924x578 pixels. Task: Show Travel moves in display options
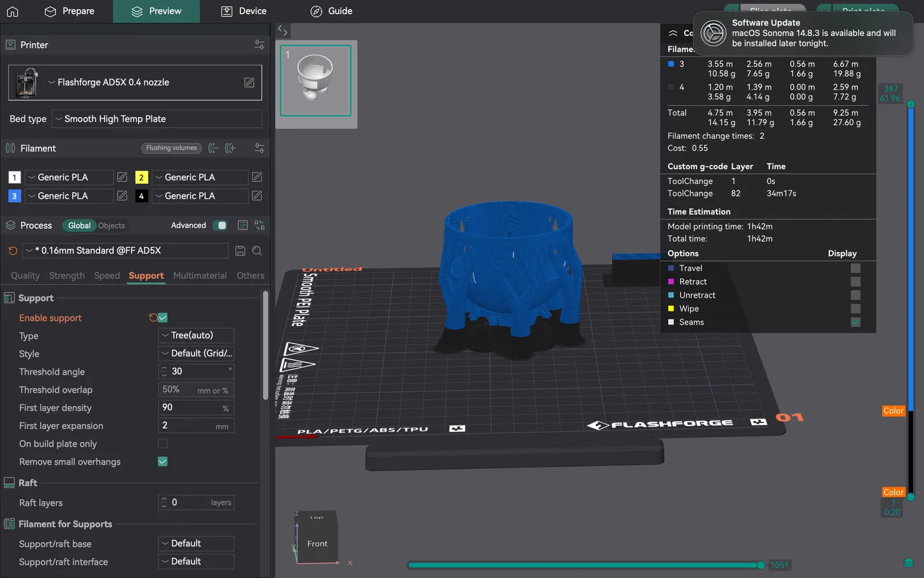tap(855, 268)
